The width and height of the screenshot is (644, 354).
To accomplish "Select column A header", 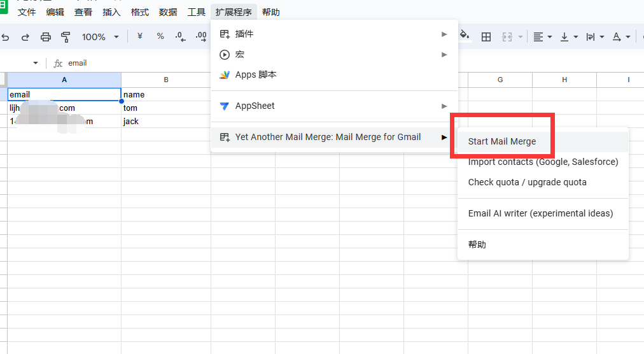I will tap(64, 80).
